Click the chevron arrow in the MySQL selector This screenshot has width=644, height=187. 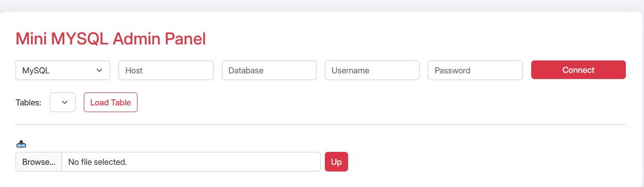(99, 70)
